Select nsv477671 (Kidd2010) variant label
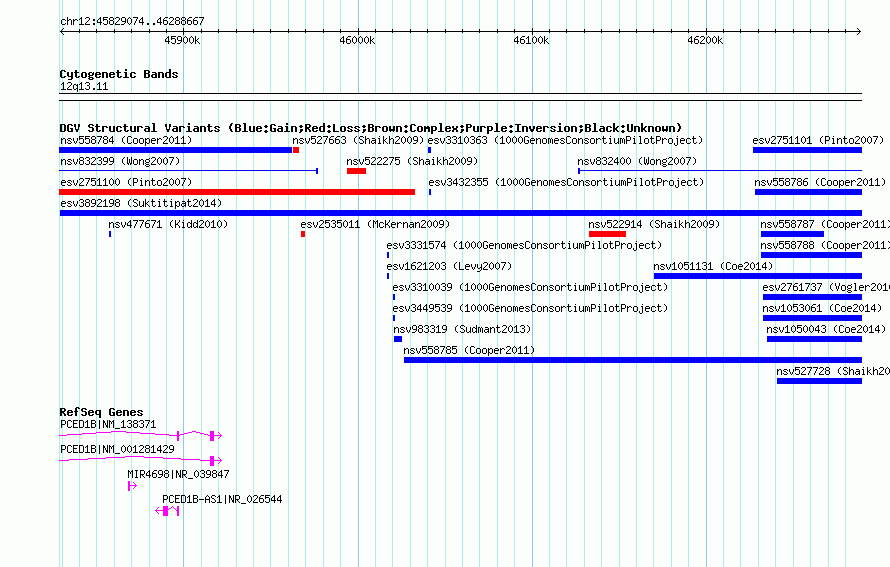 pyautogui.click(x=168, y=224)
